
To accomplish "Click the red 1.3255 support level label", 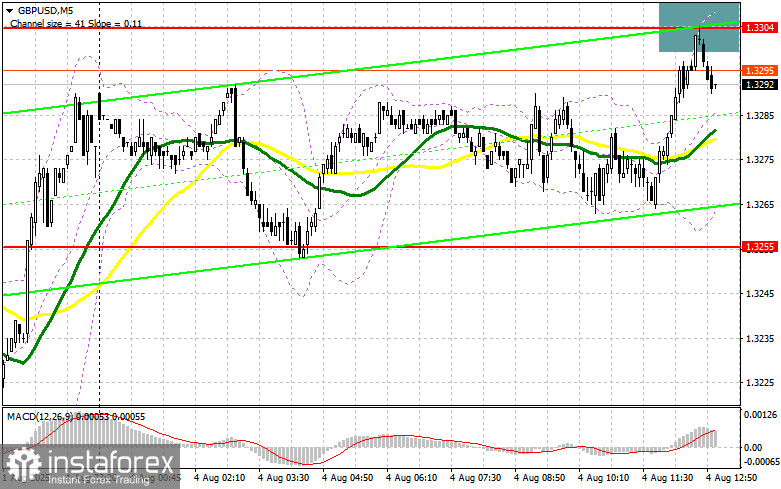I will pos(759,247).
